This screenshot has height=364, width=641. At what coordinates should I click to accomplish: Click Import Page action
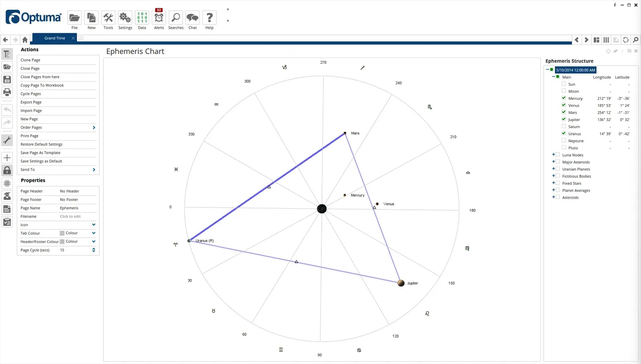(x=31, y=111)
